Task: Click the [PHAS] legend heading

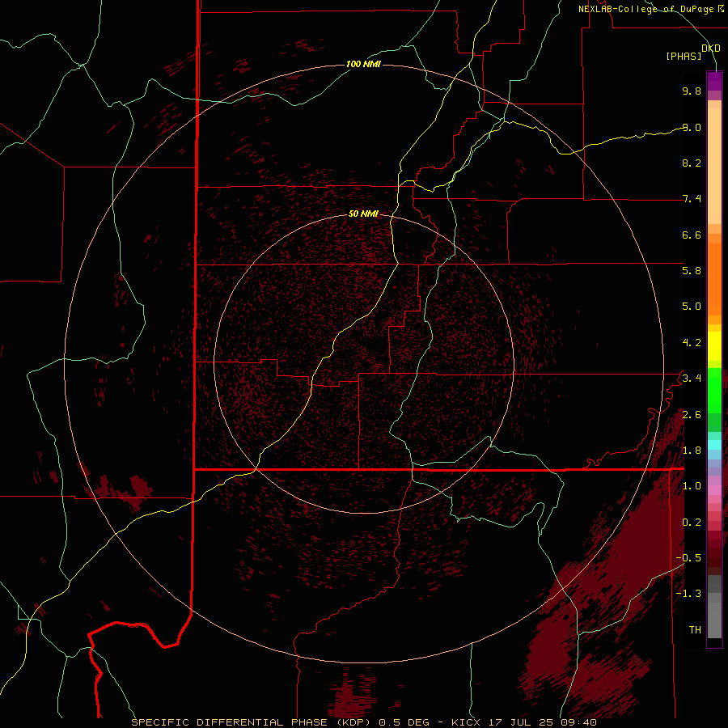Action: (x=684, y=56)
